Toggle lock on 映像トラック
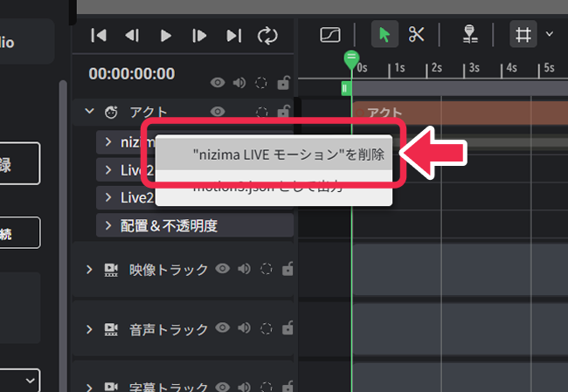The image size is (568, 392). click(286, 269)
